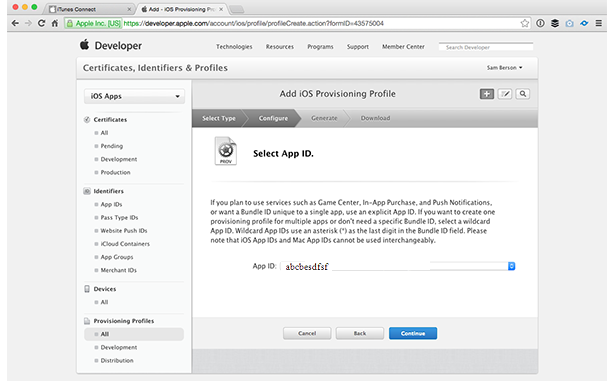Click the Certificates section icon

[87, 119]
